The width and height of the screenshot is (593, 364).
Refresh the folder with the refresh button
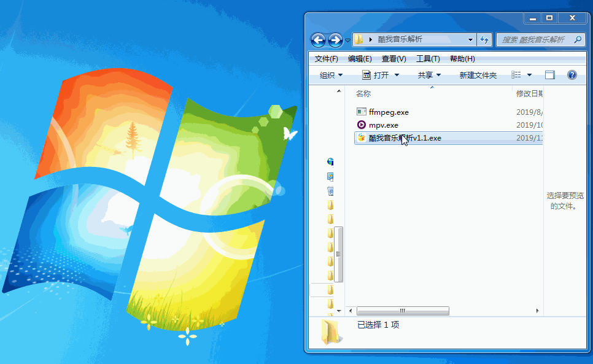coord(484,39)
